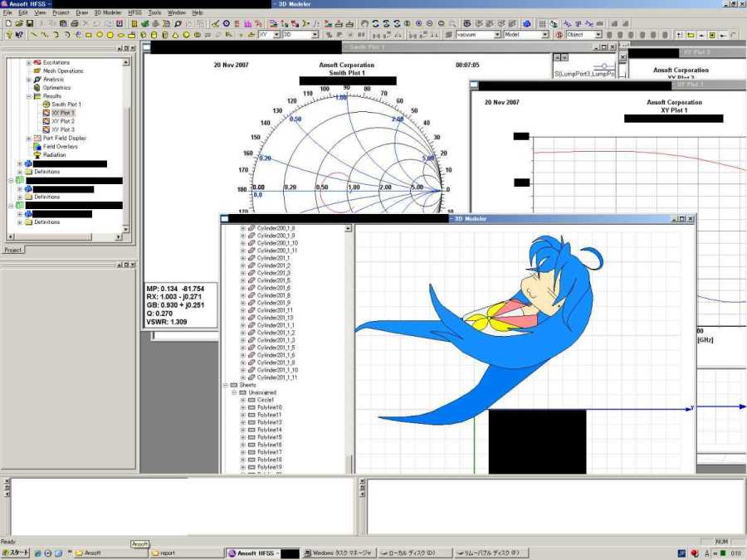Viewport: 747px width, 560px height.
Task: Select the Draw arc tool
Action: pos(56,35)
